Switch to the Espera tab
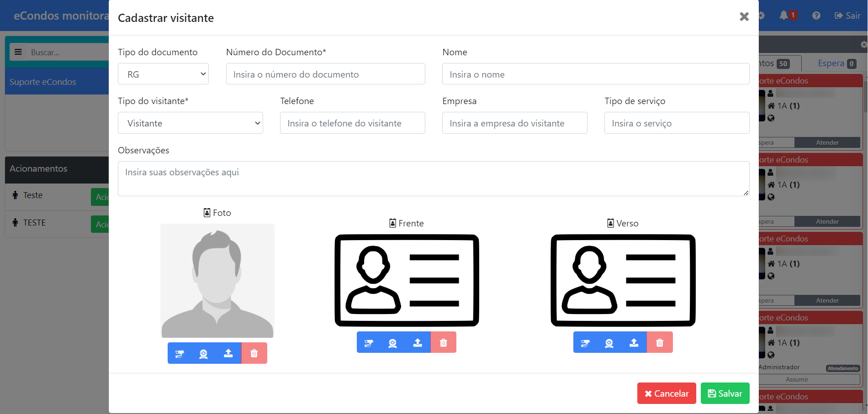 836,63
